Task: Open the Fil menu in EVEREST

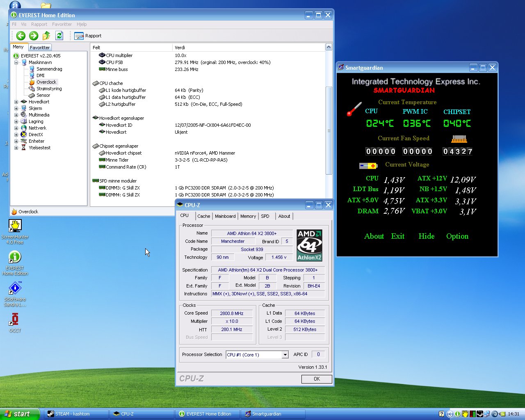Action: [14, 24]
